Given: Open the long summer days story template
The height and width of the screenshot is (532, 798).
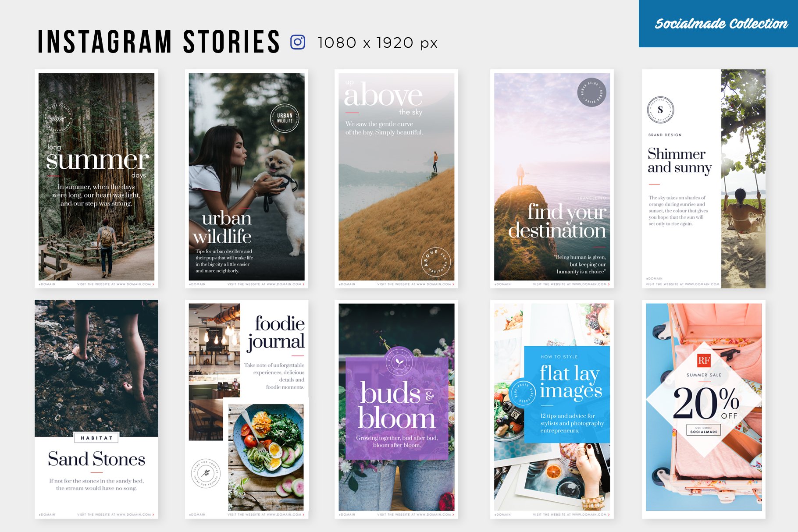Looking at the screenshot, I should [x=96, y=179].
